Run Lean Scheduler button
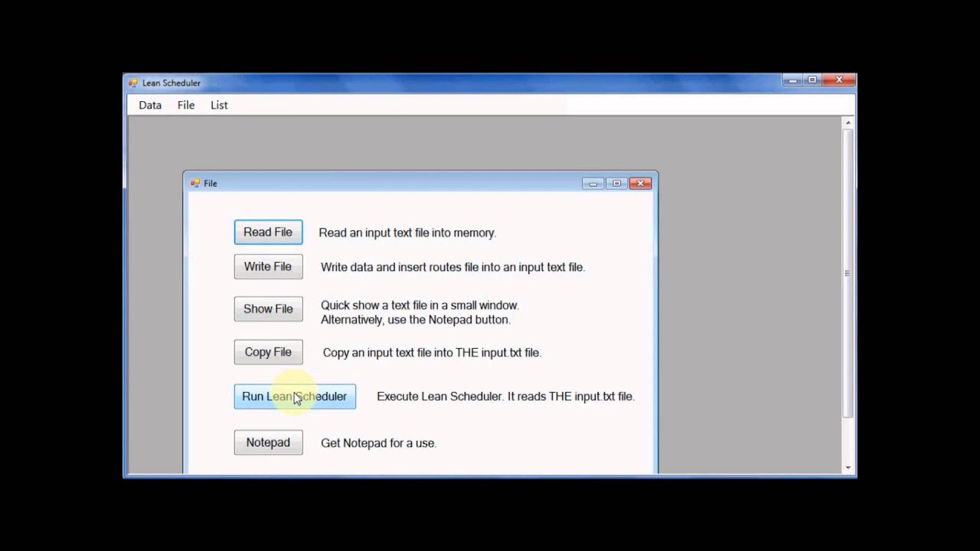 295,396
